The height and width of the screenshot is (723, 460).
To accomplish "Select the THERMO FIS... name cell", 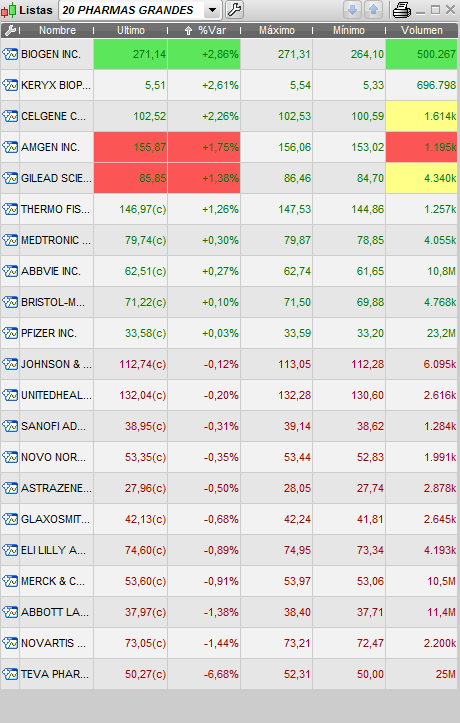I will [x=57, y=209].
